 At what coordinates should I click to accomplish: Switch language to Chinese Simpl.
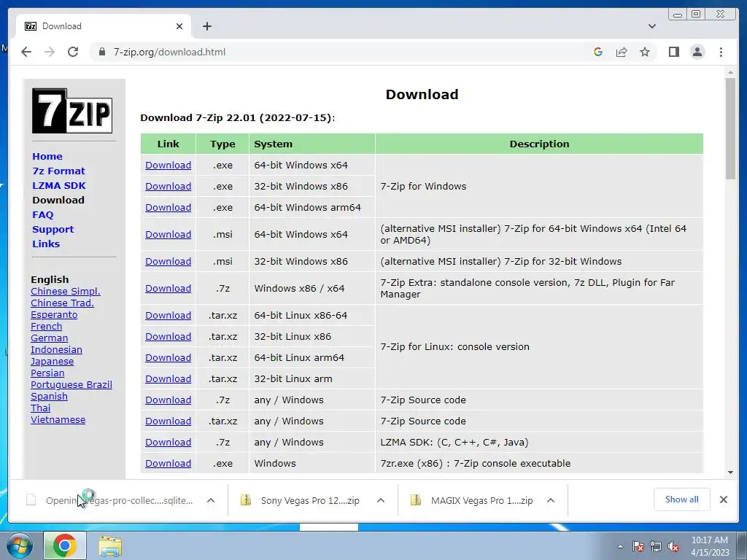pyautogui.click(x=65, y=292)
